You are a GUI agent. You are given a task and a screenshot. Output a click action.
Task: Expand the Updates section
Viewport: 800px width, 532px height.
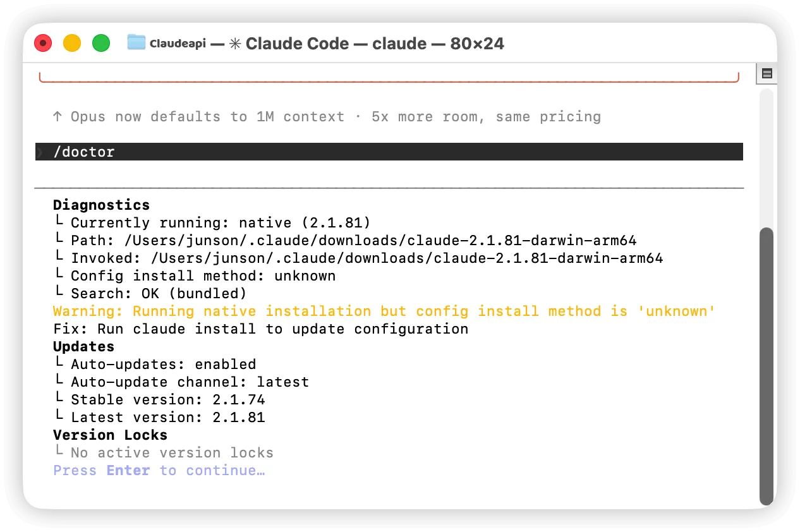pos(83,346)
